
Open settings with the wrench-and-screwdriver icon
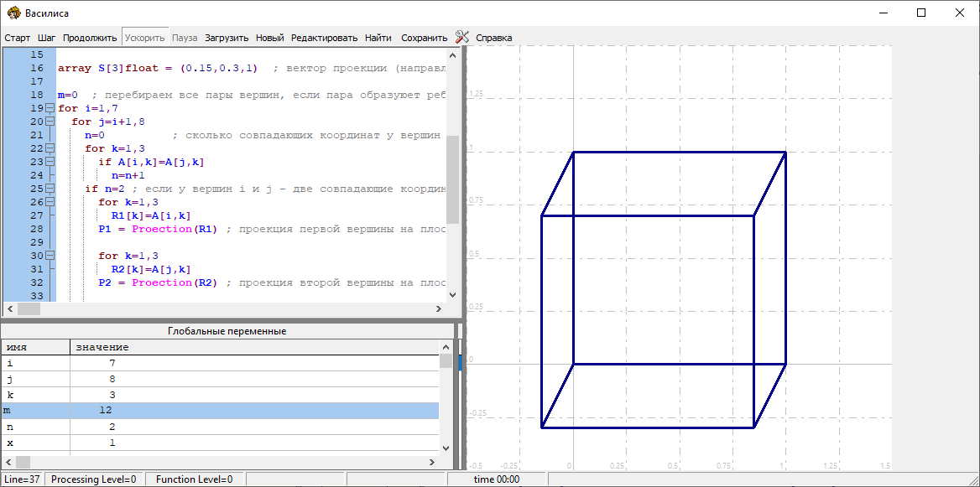tap(462, 37)
